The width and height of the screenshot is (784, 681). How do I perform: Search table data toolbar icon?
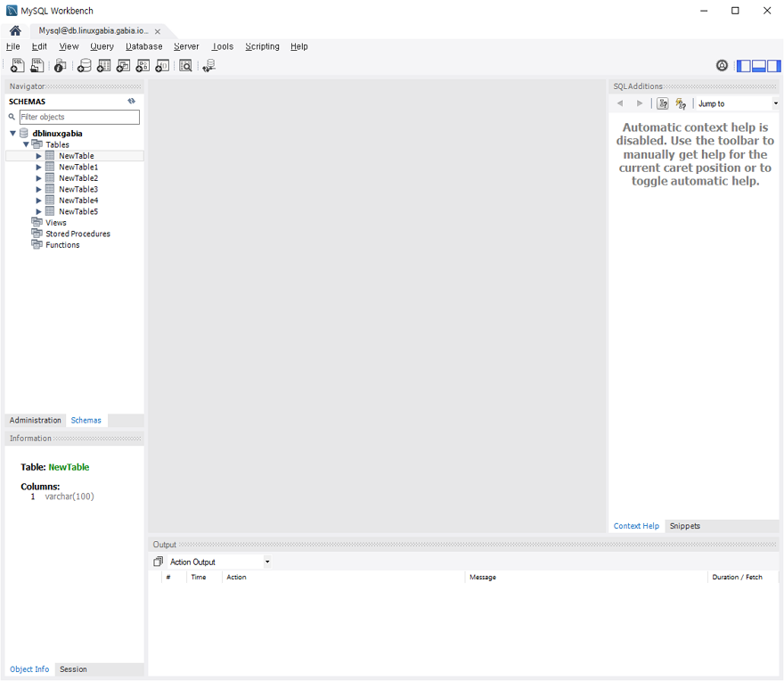[185, 66]
